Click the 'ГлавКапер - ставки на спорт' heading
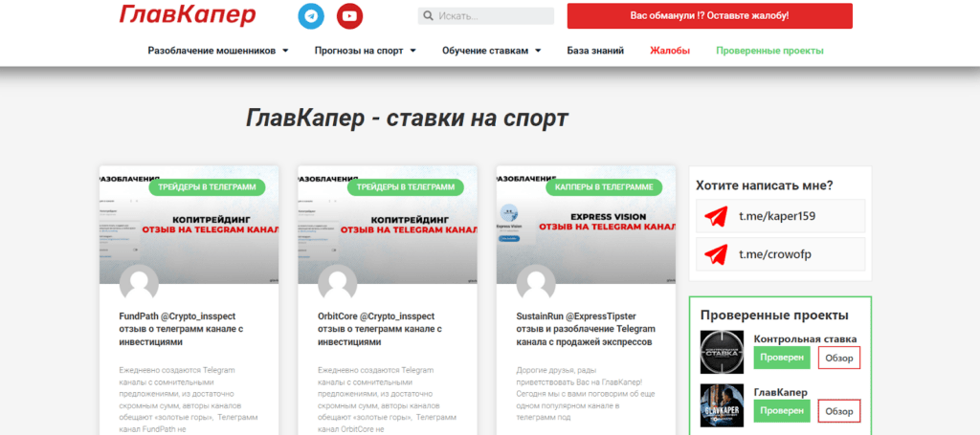Screen dimensions: 980x435 tap(408, 118)
